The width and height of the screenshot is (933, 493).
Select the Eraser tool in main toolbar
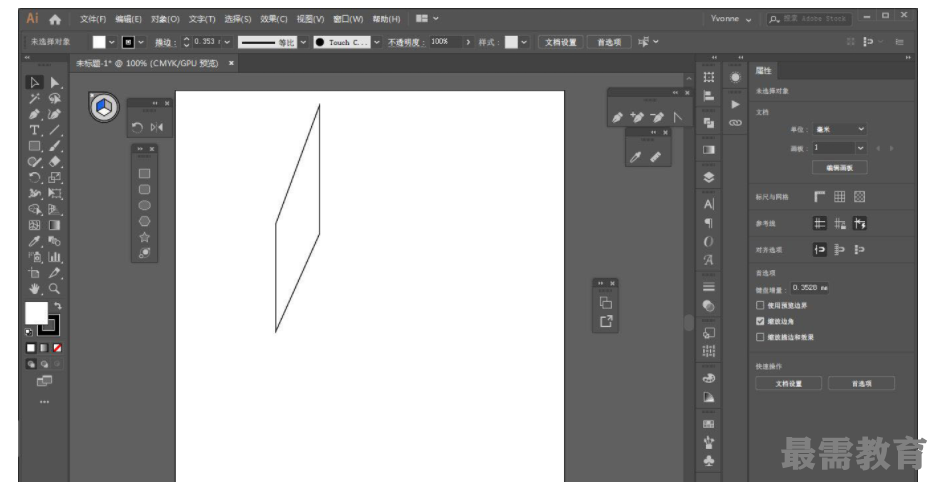55,162
